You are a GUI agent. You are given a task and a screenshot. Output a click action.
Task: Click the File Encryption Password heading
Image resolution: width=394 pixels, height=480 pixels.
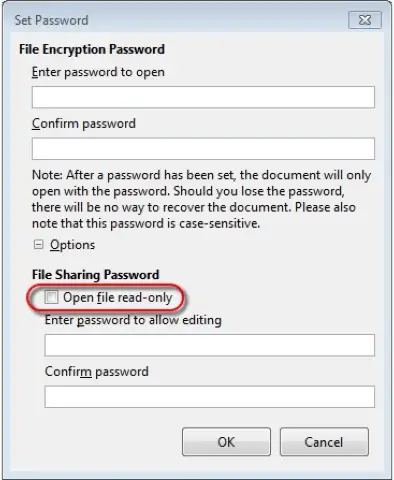coord(92,49)
